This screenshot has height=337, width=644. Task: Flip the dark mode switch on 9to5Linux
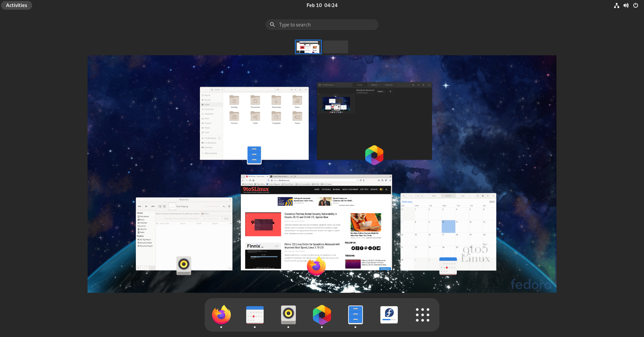[381, 189]
